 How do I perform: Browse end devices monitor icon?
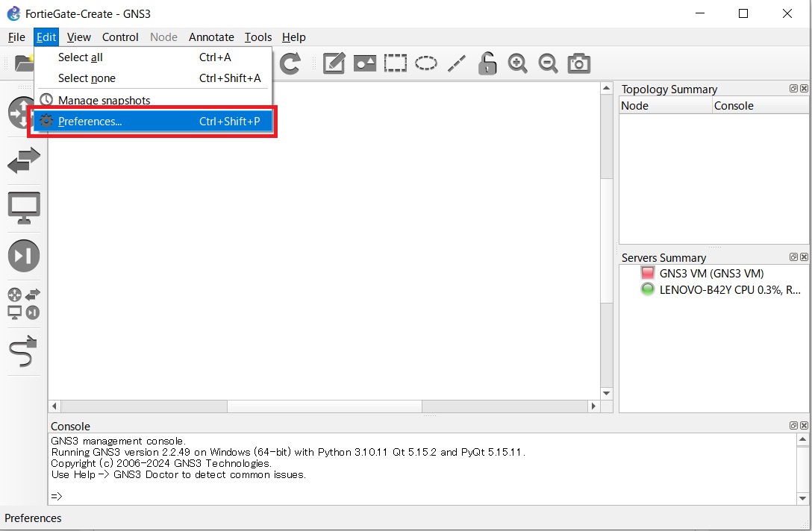click(24, 207)
